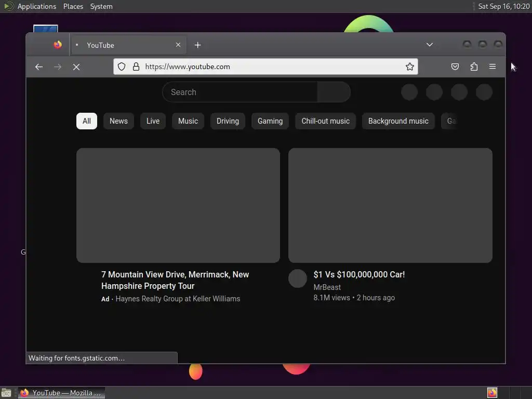Screen dimensions: 532x399
Task: Save page to Pocket
Action: 455,66
